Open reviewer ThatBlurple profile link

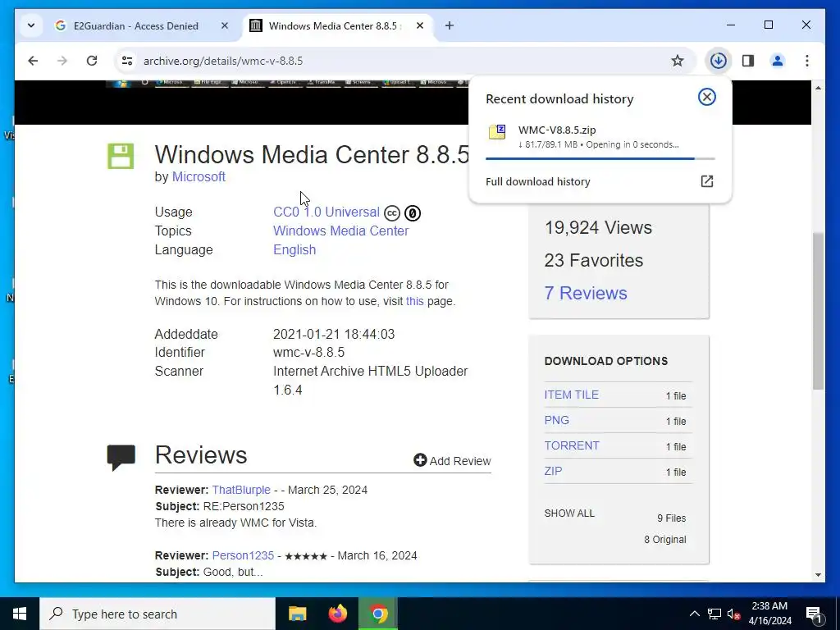(x=241, y=490)
